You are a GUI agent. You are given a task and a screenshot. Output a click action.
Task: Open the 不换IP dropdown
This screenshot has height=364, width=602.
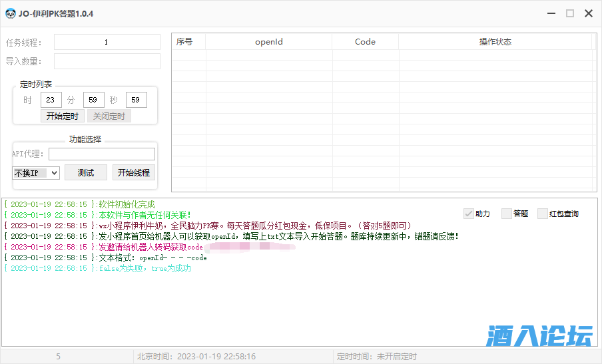pyautogui.click(x=36, y=173)
